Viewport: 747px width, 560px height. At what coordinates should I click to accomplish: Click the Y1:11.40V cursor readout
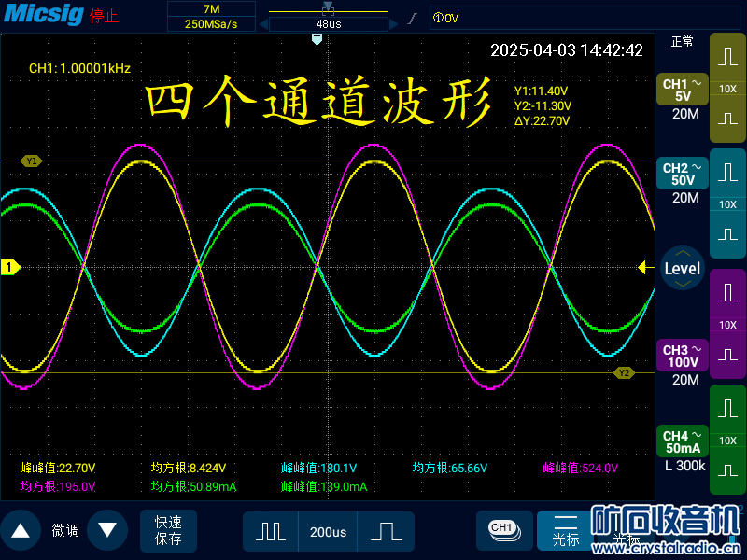(541, 91)
